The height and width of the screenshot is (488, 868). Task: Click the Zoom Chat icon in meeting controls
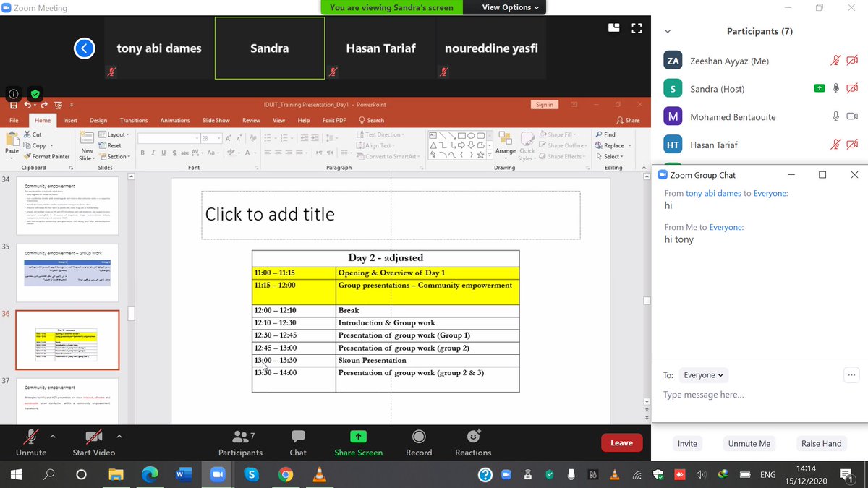tap(298, 437)
